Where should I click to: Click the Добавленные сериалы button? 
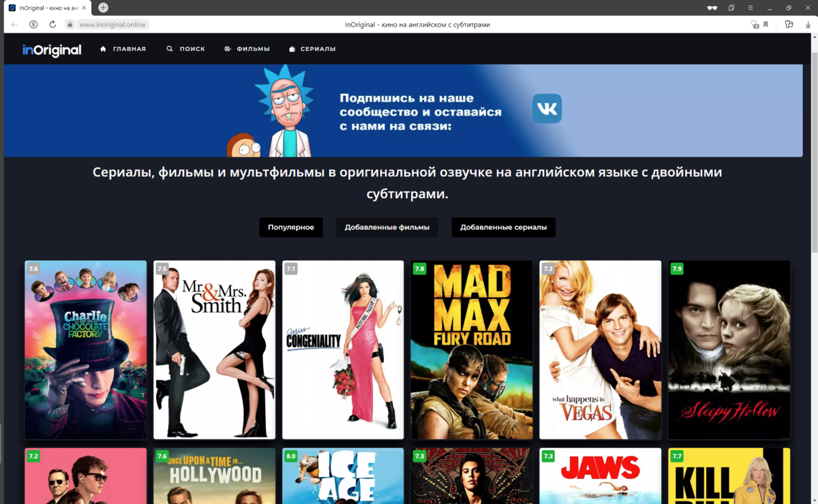[504, 227]
